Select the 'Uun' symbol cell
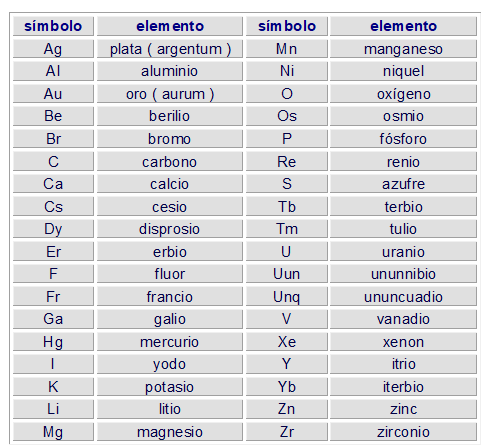488x447 pixels. [287, 274]
